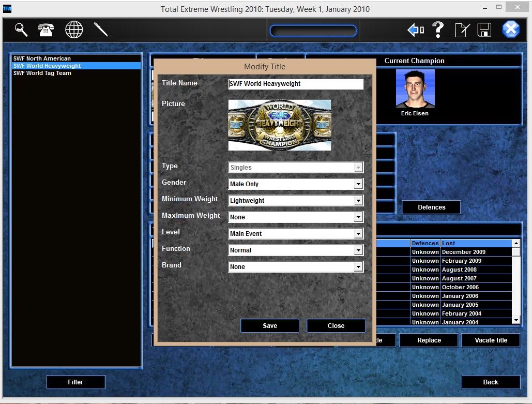This screenshot has height=404, width=532.
Task: Save changes in the Modify Title dialog
Action: coord(269,325)
